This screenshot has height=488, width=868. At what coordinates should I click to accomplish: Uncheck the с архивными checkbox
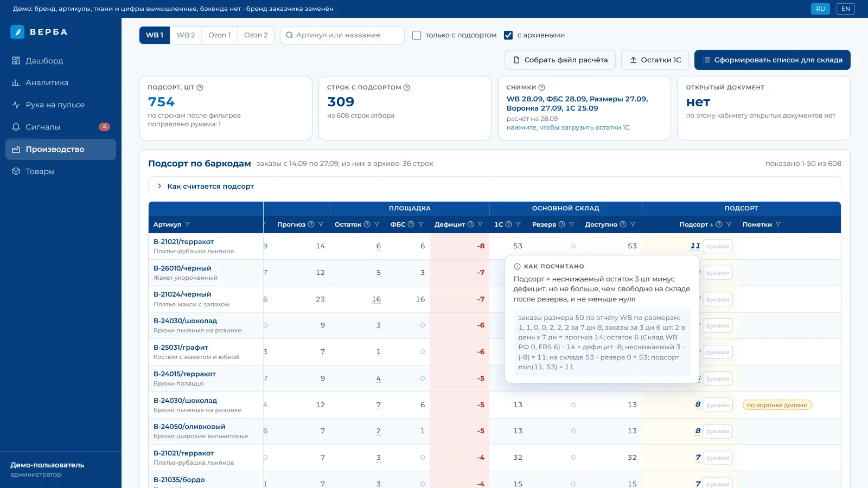click(x=508, y=35)
